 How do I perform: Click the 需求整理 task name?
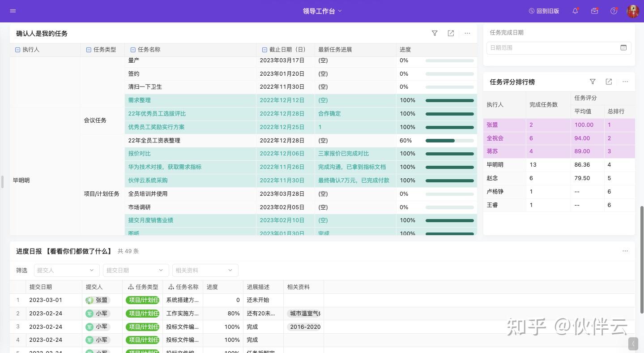pos(140,100)
